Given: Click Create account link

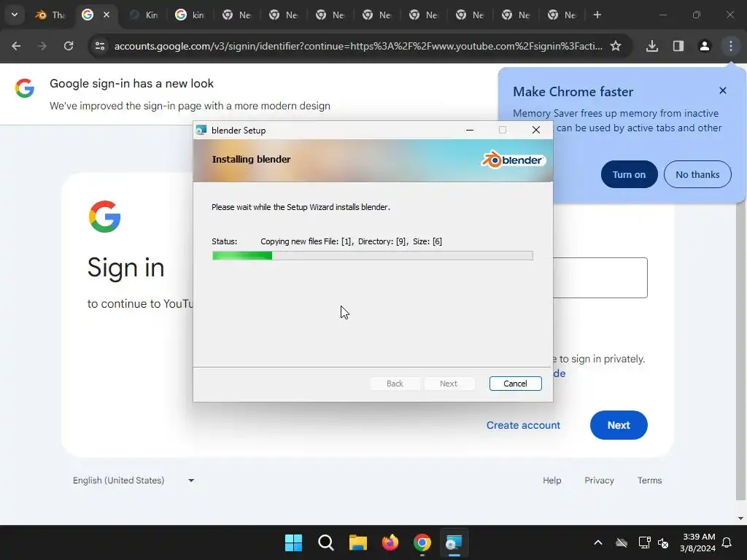Looking at the screenshot, I should (x=523, y=425).
